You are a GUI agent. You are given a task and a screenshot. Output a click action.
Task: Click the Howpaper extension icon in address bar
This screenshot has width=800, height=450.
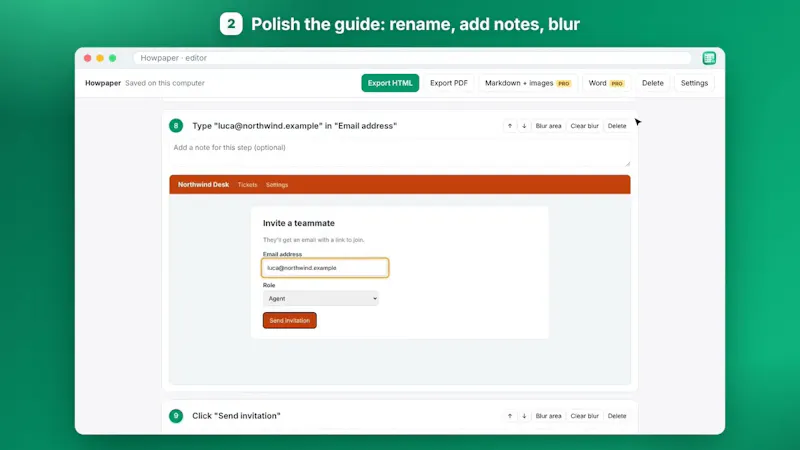pyautogui.click(x=709, y=58)
